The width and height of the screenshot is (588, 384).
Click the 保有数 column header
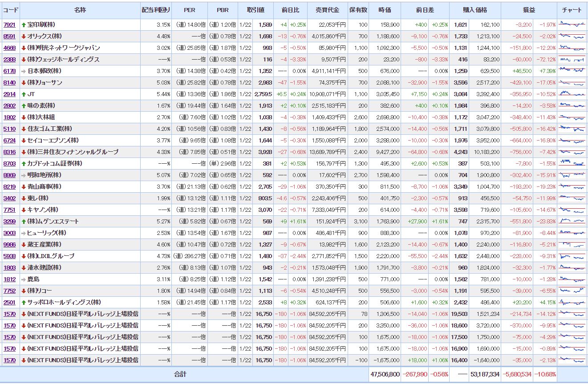pyautogui.click(x=358, y=10)
